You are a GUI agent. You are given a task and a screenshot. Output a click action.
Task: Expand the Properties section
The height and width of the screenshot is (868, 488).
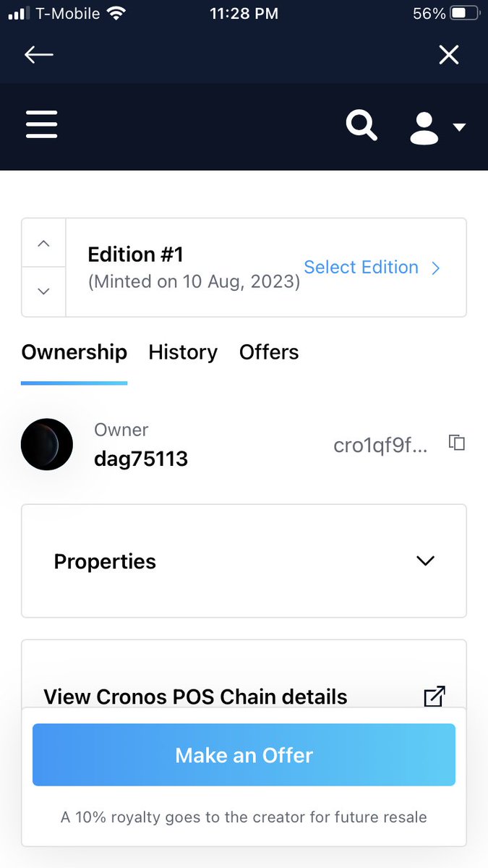(244, 561)
